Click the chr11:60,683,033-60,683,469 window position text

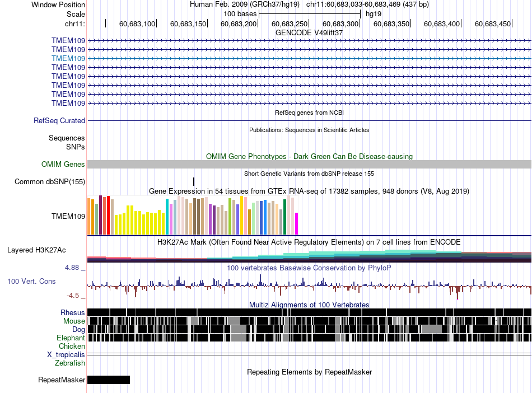point(367,4)
